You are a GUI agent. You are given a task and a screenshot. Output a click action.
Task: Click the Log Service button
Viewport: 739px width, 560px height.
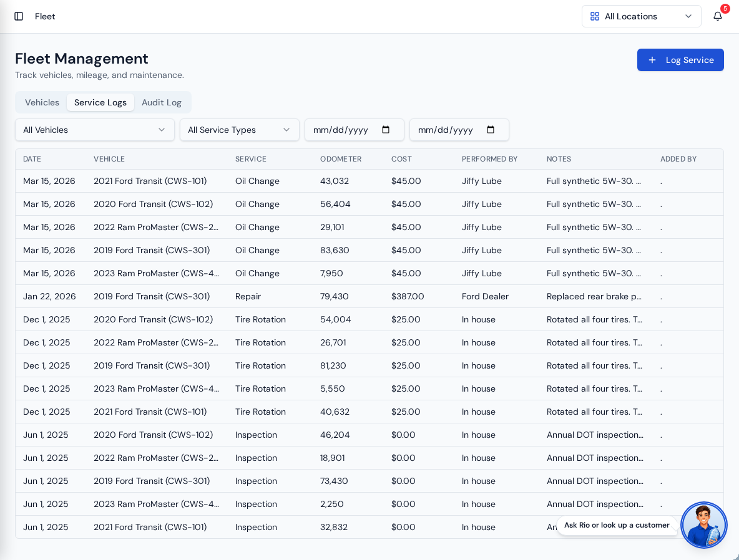pyautogui.click(x=680, y=60)
